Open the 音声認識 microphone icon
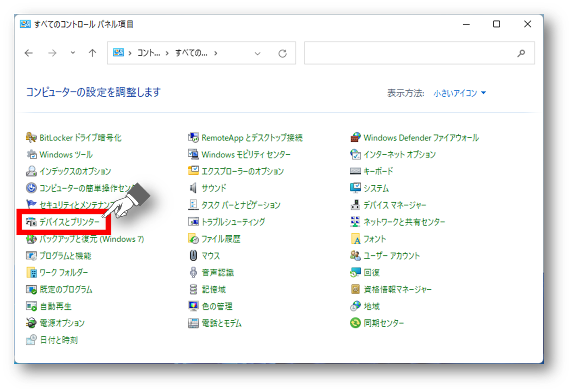The height and width of the screenshot is (392, 572). coord(193,272)
